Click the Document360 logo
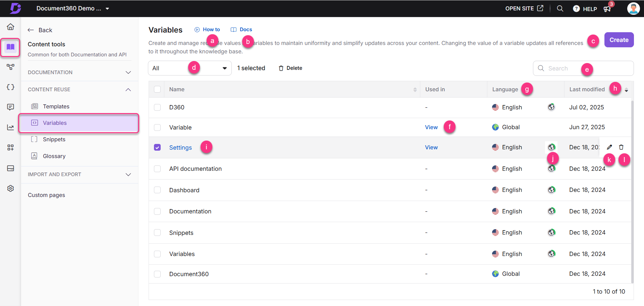This screenshot has height=306, width=644. tap(15, 8)
